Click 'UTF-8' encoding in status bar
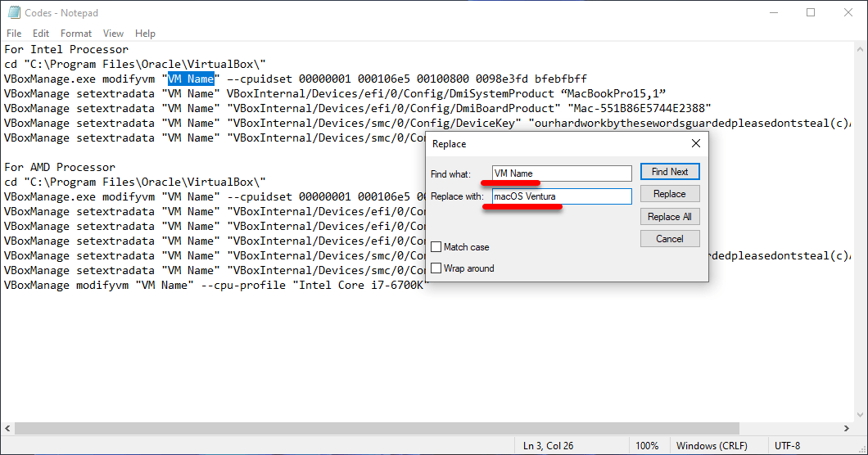Image resolution: width=868 pixels, height=455 pixels. tap(787, 446)
